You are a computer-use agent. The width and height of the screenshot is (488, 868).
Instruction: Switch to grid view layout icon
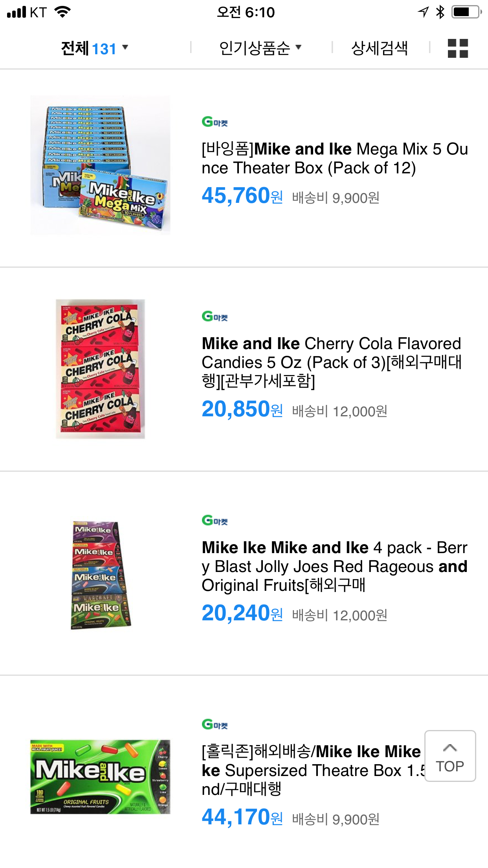coord(458,48)
